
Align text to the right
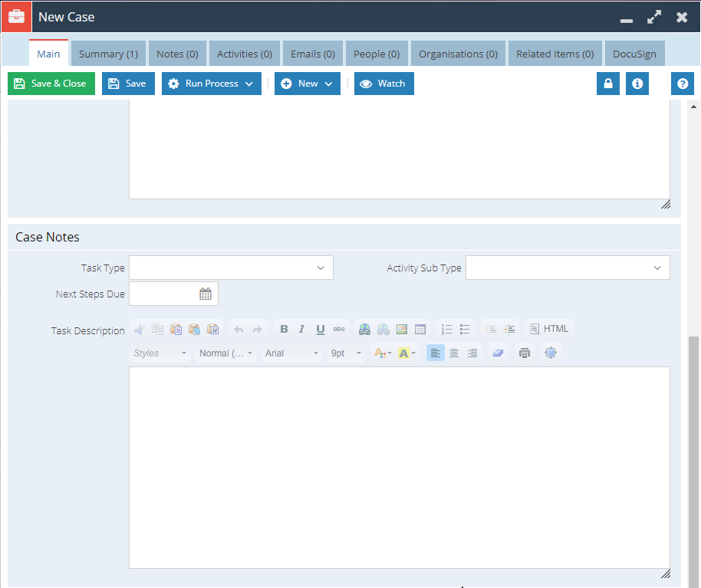(x=472, y=353)
